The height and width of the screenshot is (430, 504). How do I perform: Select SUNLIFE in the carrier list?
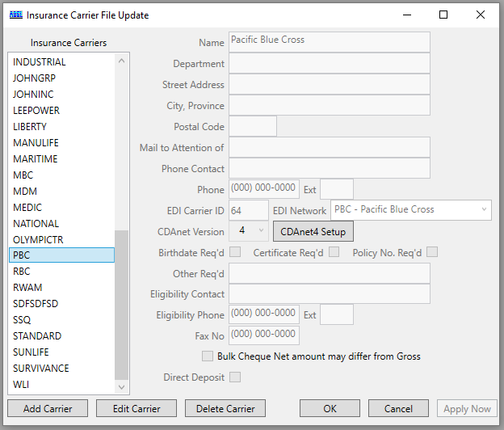click(x=61, y=352)
